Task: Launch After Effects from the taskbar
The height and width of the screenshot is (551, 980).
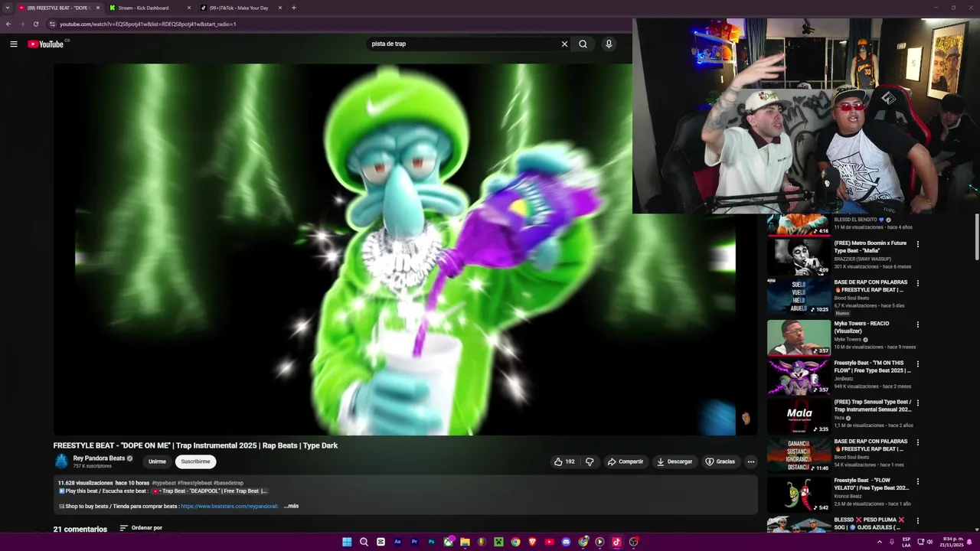Action: [x=397, y=542]
